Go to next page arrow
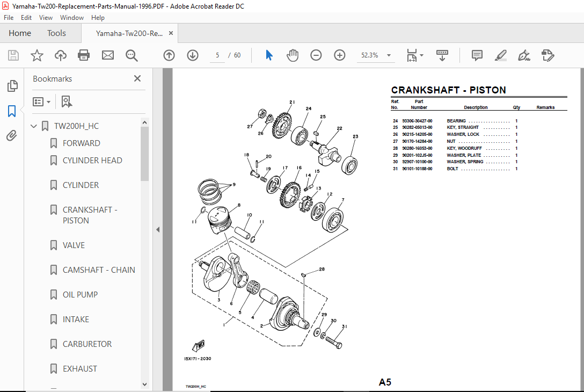Screen dimensions: 584x392 [193, 55]
